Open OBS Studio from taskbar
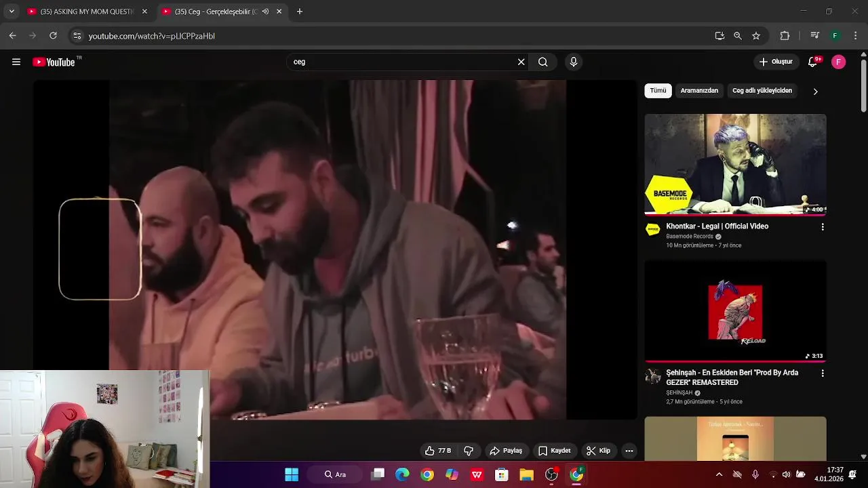Screen dimensions: 868x488 (551, 474)
